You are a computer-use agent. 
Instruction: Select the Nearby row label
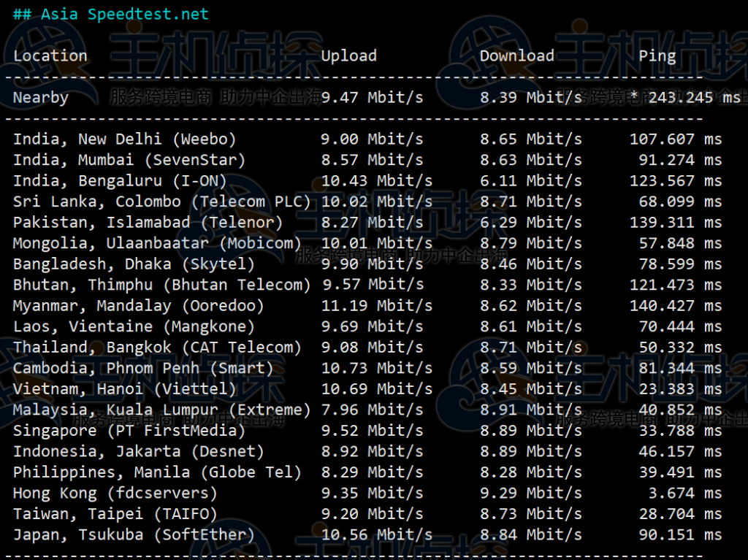[41, 97]
